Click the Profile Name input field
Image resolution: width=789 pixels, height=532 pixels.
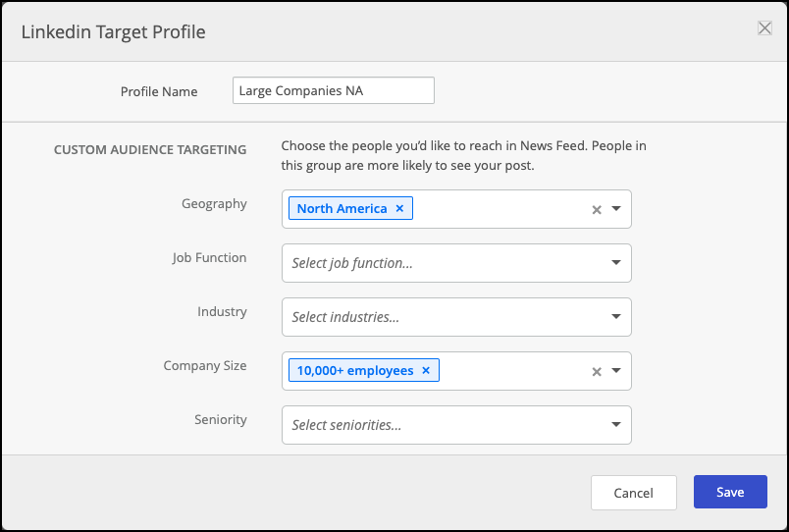(334, 90)
